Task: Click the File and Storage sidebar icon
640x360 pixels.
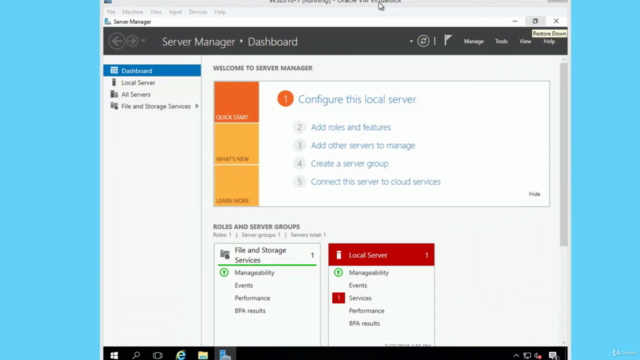Action: click(x=114, y=106)
